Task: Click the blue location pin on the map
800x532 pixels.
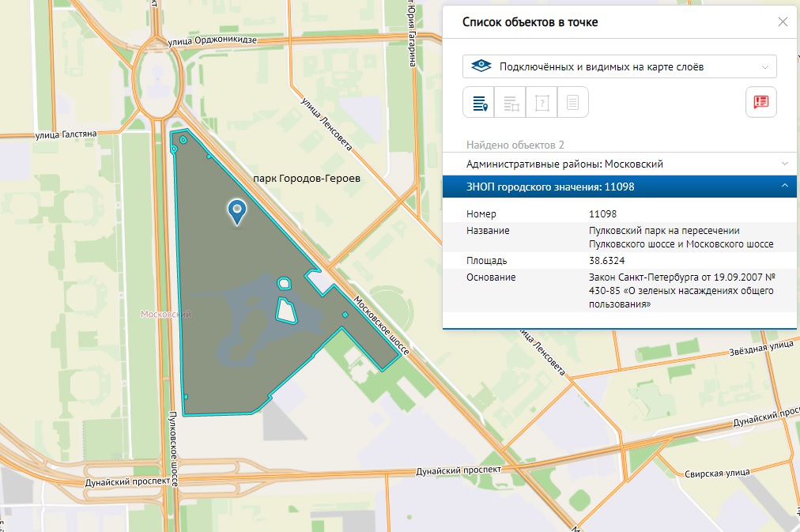Action: click(x=236, y=211)
